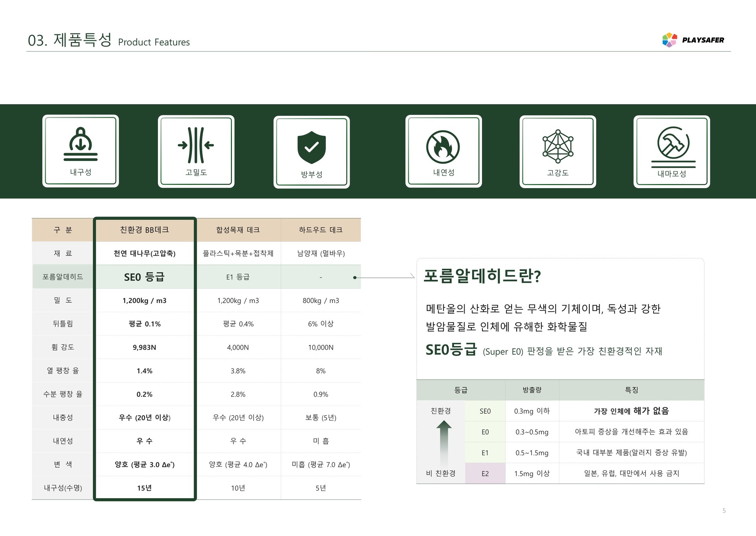Click the pink E2 grade swatch cell
Screen dimensions: 756x536
485,473
